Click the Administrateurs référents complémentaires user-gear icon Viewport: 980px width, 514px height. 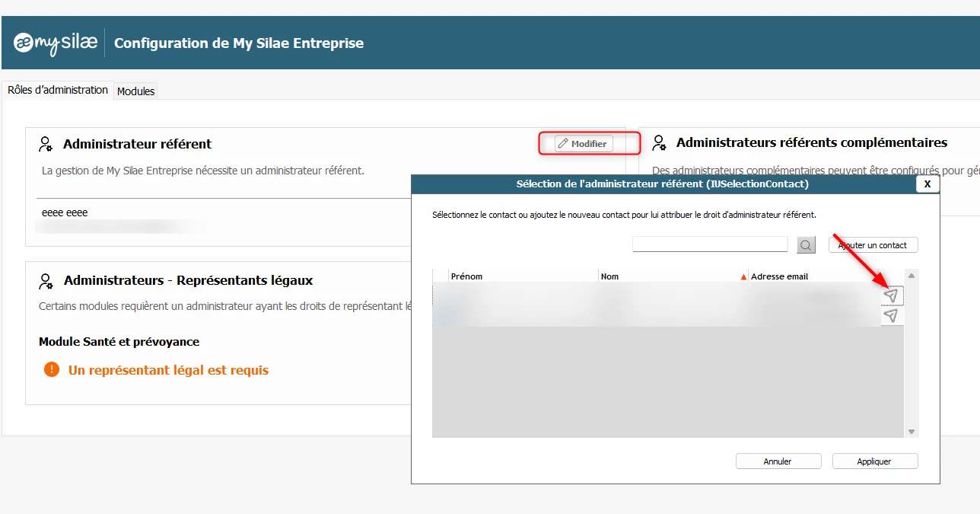click(x=660, y=143)
